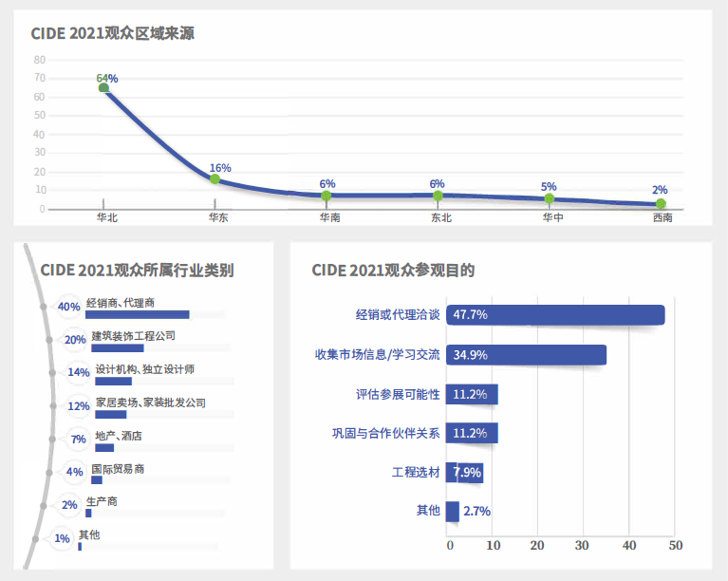Viewport: 728px width, 581px height.
Task: Select the 2% data point for 西南
Action: [661, 203]
